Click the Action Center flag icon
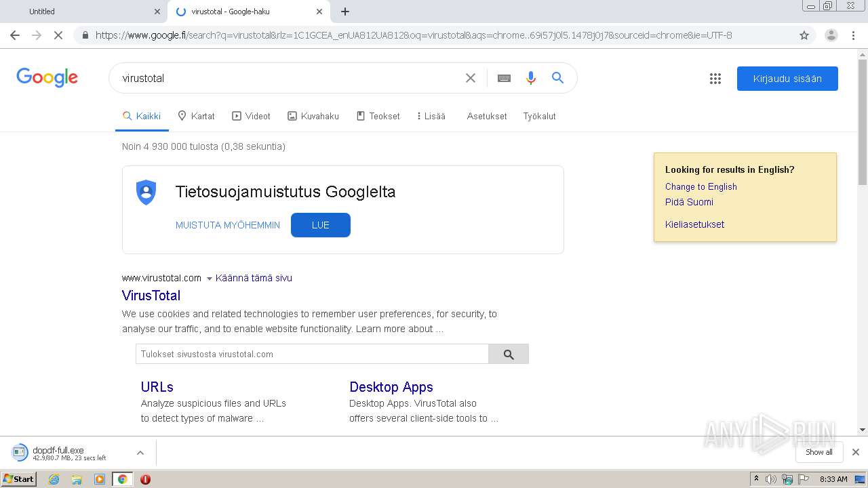868x488 pixels. (x=803, y=479)
